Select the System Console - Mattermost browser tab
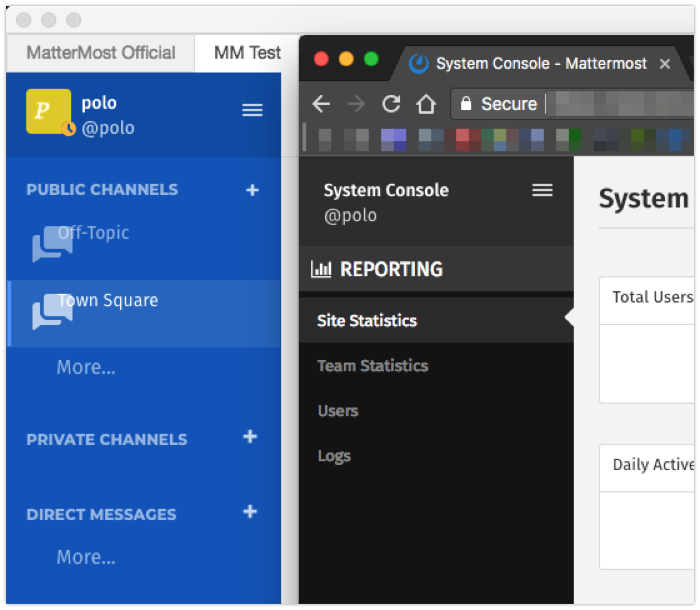700x610 pixels. [541, 64]
